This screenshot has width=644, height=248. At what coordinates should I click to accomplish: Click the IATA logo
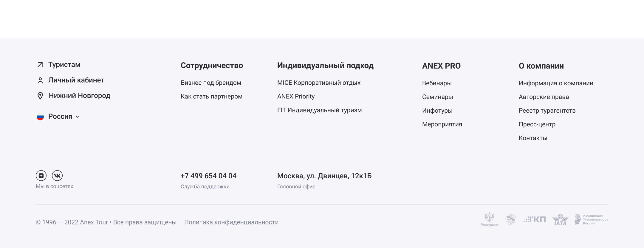560,220
